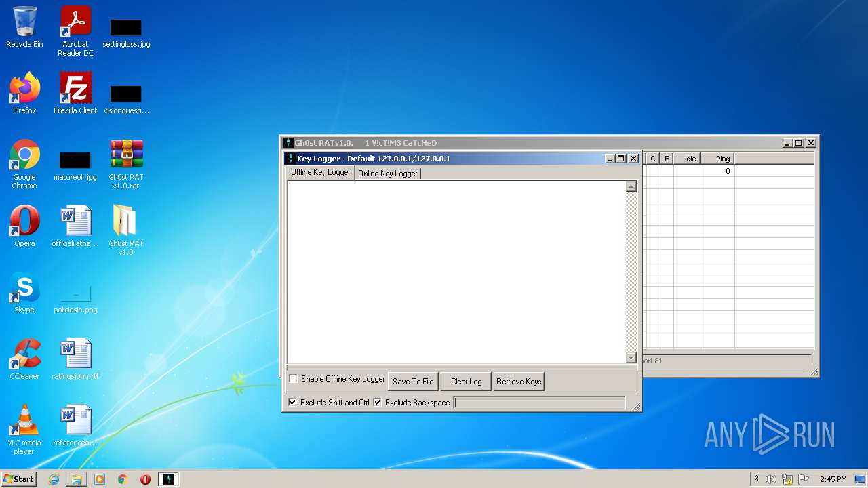The image size is (868, 488).
Task: Show hidden system tray icons
Action: pyautogui.click(x=756, y=479)
